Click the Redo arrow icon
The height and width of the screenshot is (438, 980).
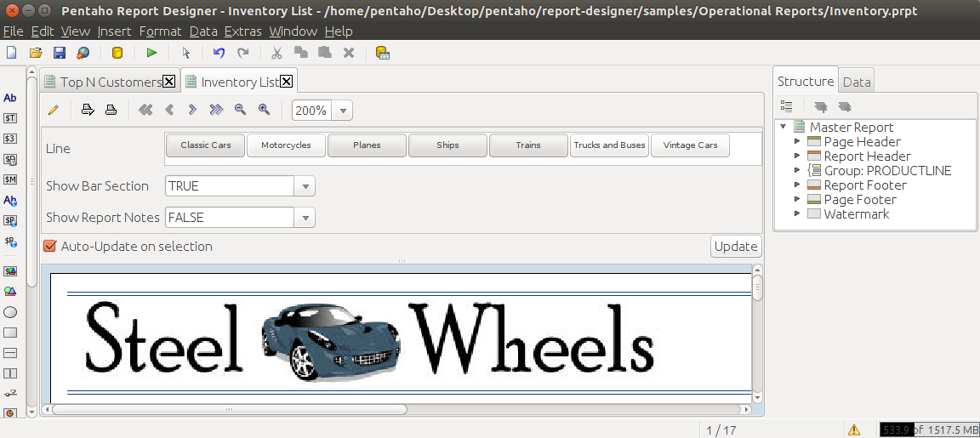[x=243, y=53]
